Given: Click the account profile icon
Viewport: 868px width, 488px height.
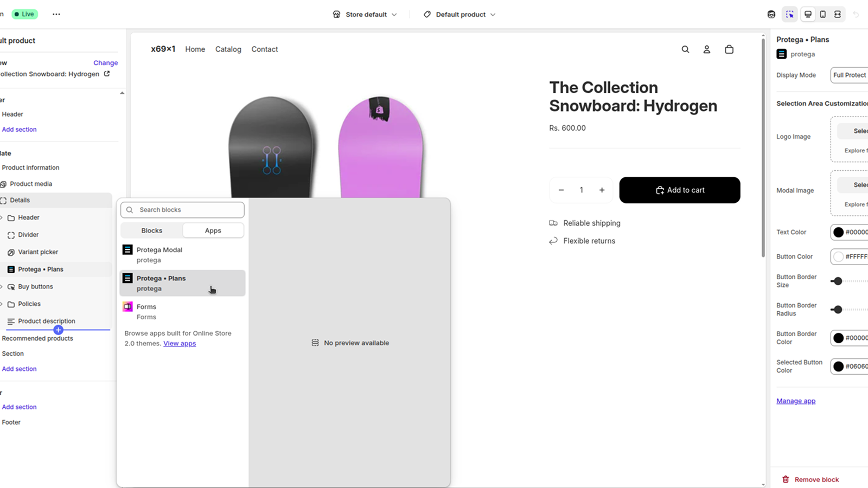Looking at the screenshot, I should [x=707, y=49].
